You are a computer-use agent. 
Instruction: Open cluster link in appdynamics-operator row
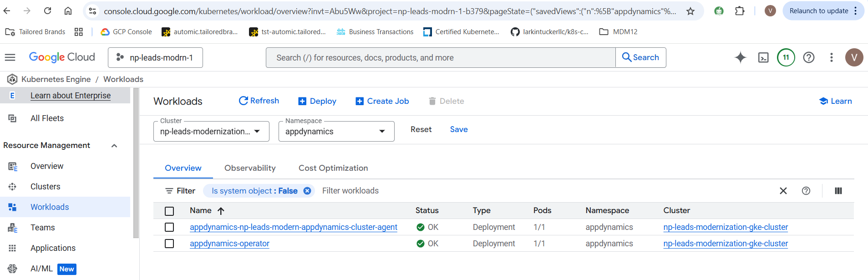coord(726,244)
